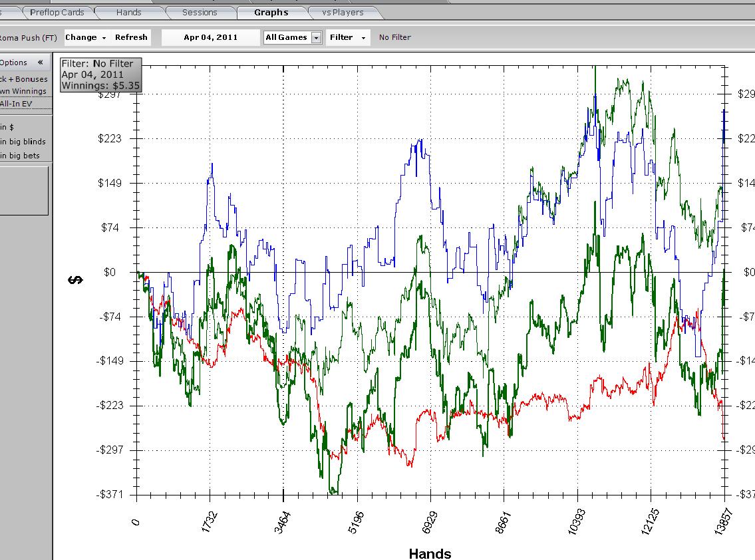Collapse the Options panel with double chevron
This screenshot has width=755, height=560.
pos(40,63)
